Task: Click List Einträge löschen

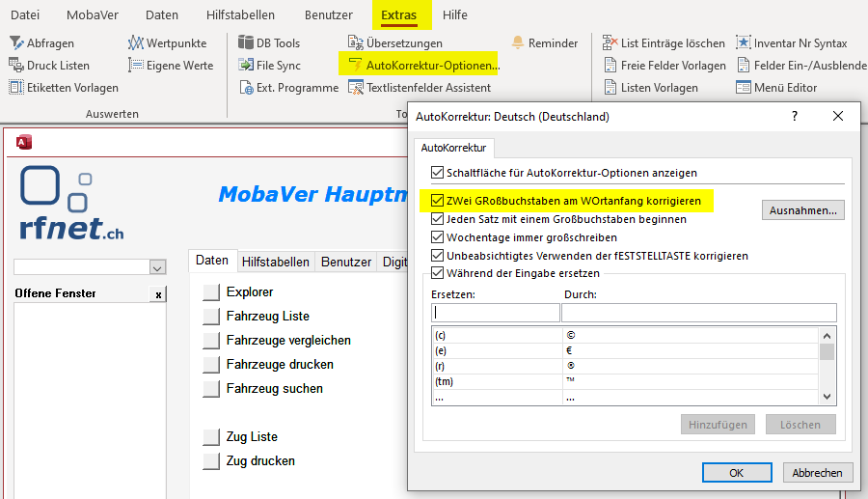Action: pyautogui.click(x=664, y=43)
